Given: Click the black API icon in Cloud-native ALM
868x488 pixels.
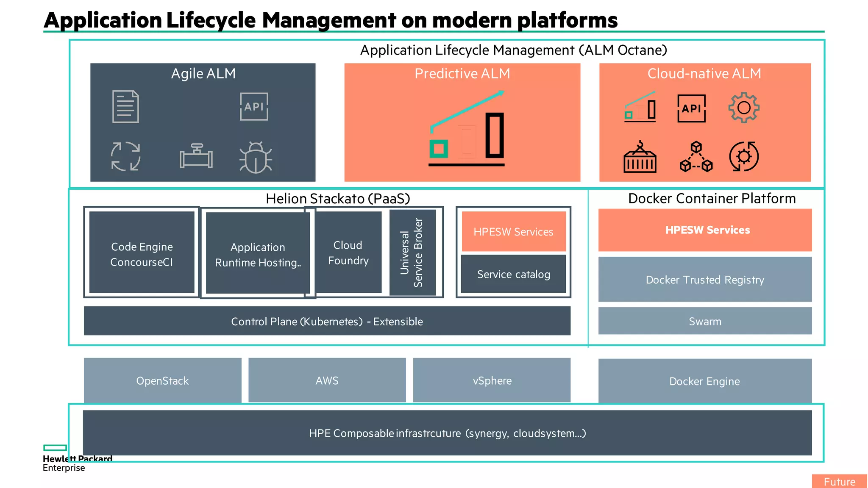Looking at the screenshot, I should [x=691, y=108].
